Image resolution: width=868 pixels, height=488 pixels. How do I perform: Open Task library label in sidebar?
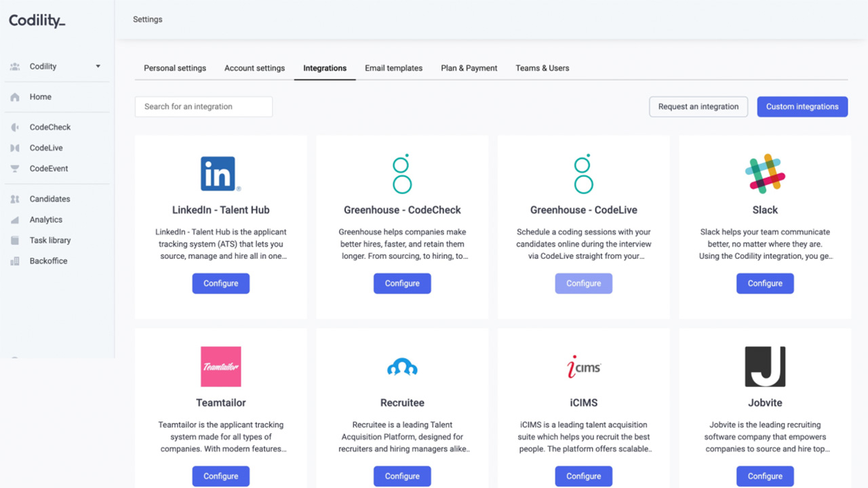pos(50,241)
